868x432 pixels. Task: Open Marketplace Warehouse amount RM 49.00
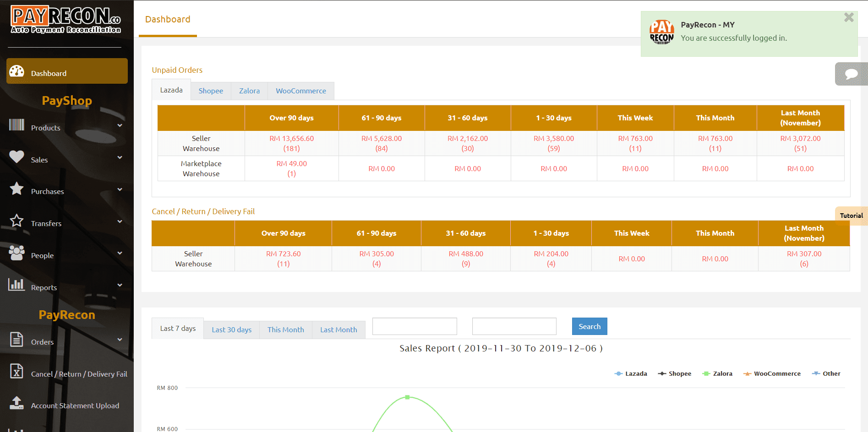[291, 168]
